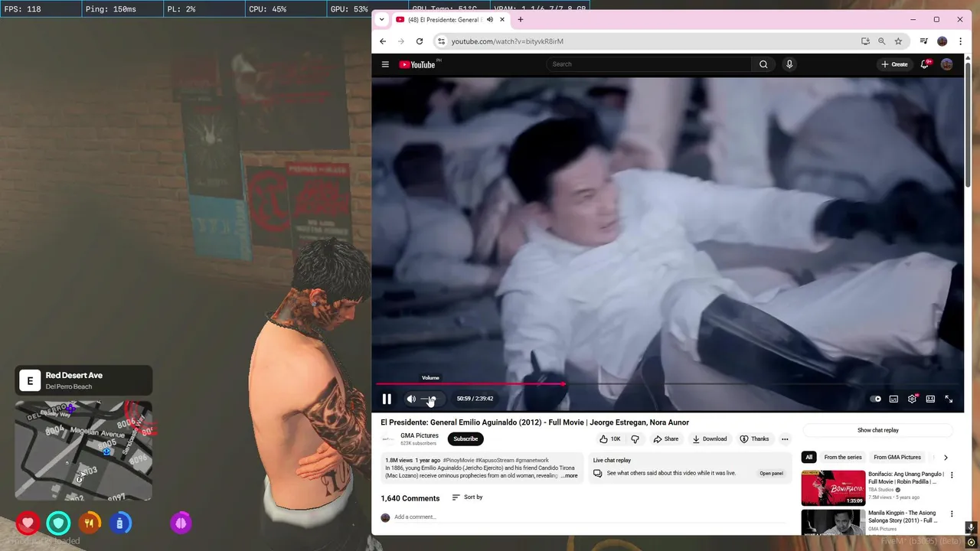Expand description with ...more
The height and width of the screenshot is (551, 980).
[x=568, y=476]
